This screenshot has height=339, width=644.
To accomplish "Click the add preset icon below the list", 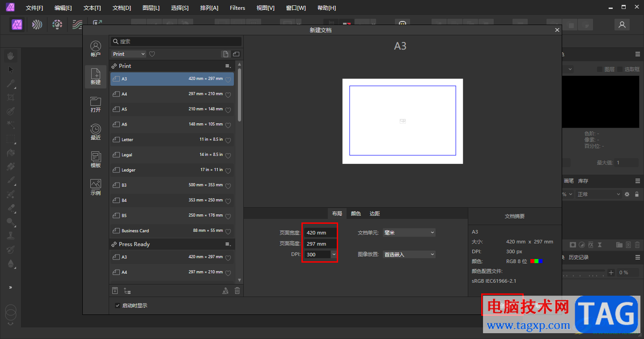I will pyautogui.click(x=115, y=291).
